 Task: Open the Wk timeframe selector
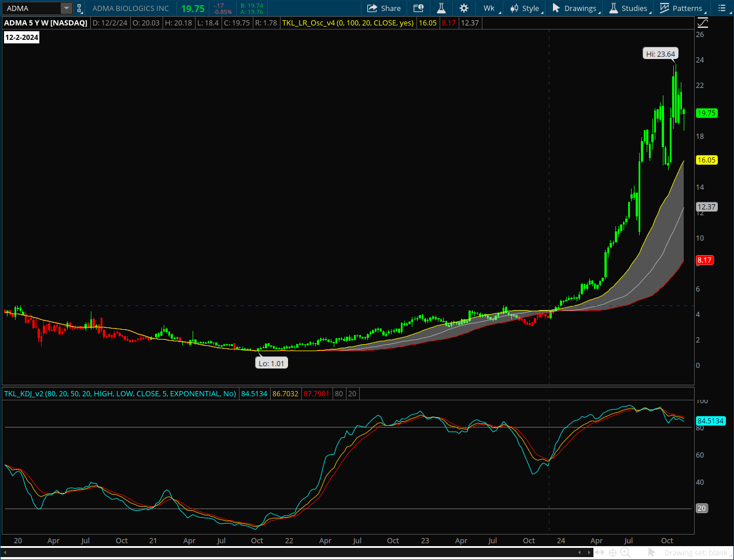coord(489,8)
